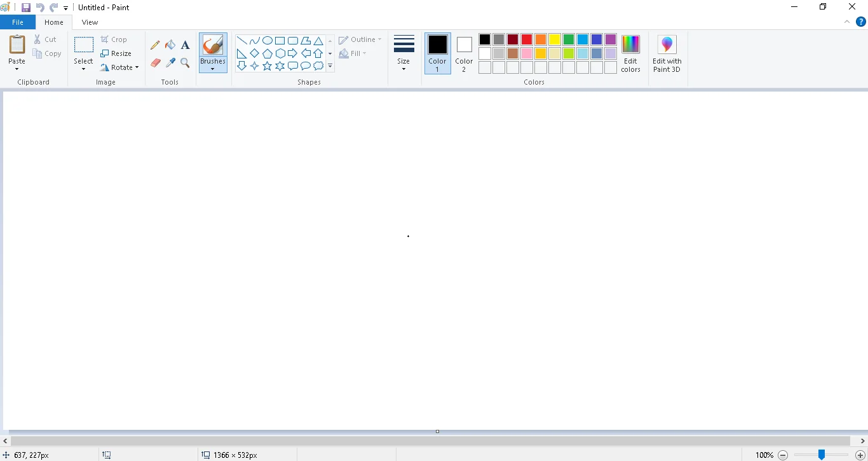
Task: Select the Text tool
Action: click(186, 45)
